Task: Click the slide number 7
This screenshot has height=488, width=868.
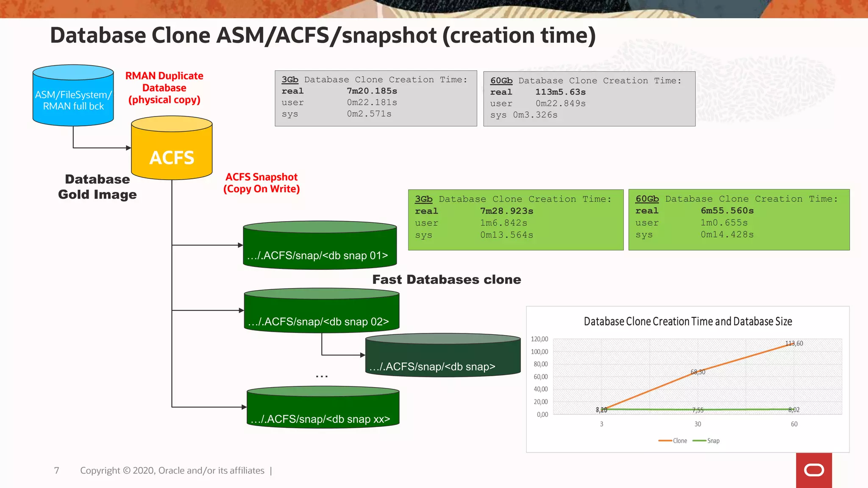Action: (x=56, y=471)
